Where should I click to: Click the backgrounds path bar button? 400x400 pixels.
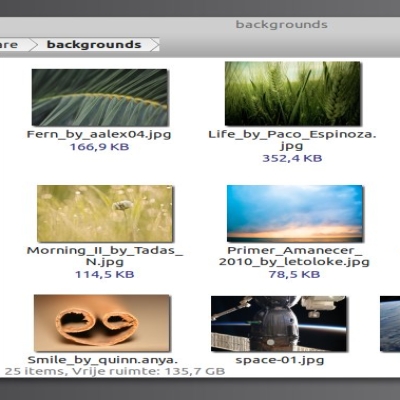(94, 44)
